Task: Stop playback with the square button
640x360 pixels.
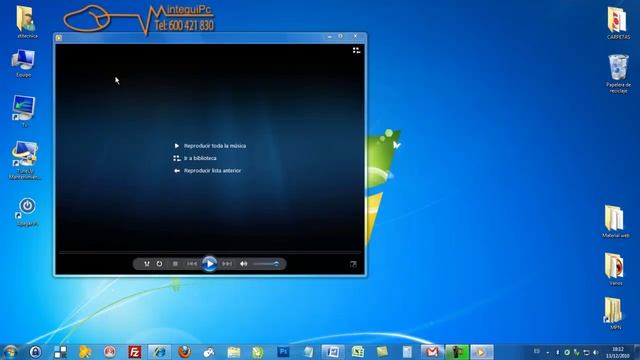Action: click(175, 264)
